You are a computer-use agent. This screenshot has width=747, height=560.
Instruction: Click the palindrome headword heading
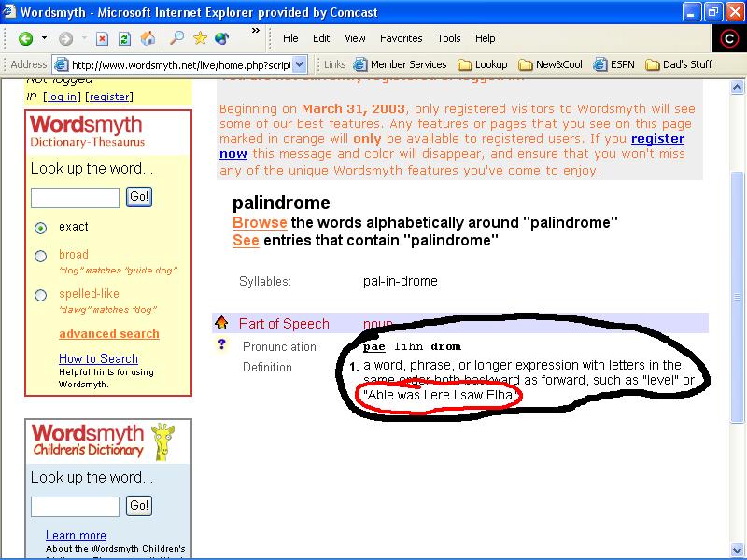click(x=281, y=203)
